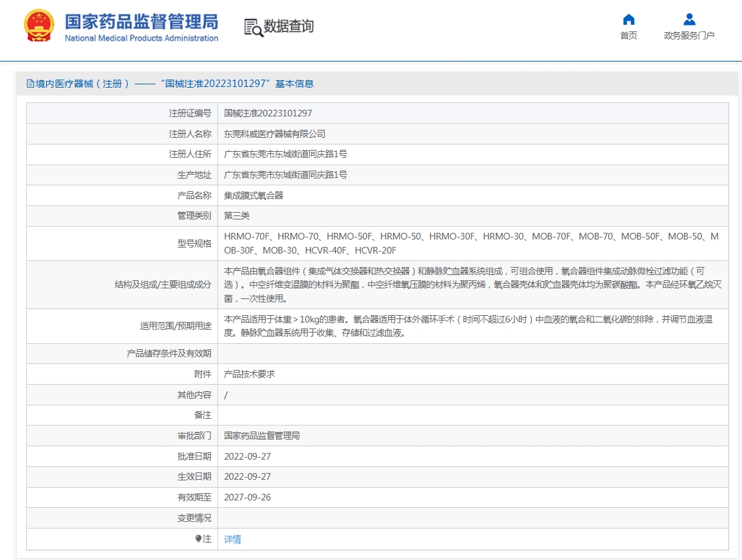The width and height of the screenshot is (742, 560).
Task: Click the slash value in 其他内容 row
Action: point(225,395)
